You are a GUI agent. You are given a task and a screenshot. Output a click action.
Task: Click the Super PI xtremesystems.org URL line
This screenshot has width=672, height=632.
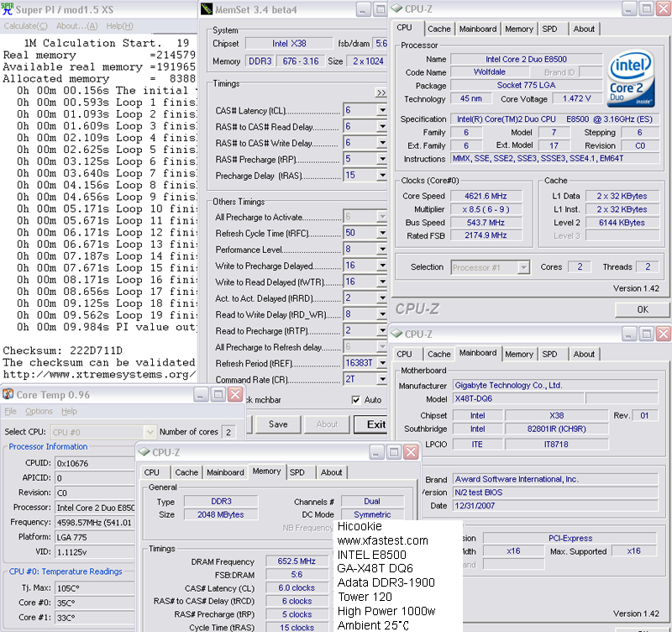tap(99, 374)
